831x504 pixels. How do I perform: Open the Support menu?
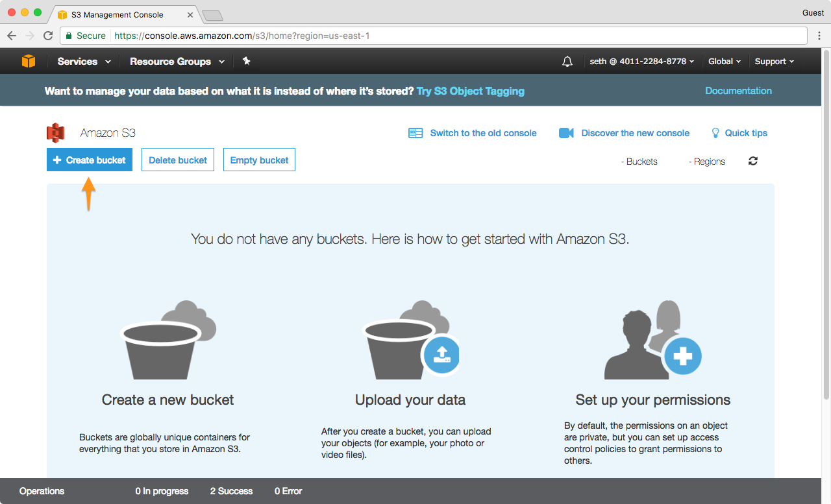(775, 61)
